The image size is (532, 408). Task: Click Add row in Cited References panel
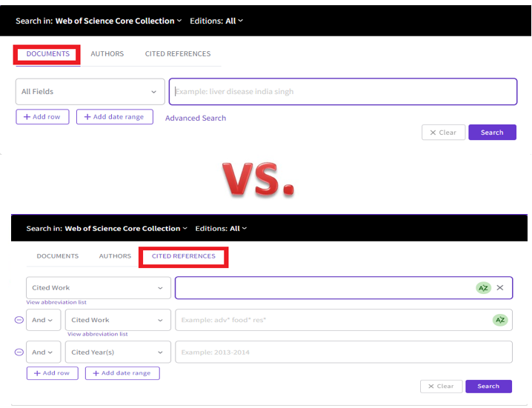(53, 373)
